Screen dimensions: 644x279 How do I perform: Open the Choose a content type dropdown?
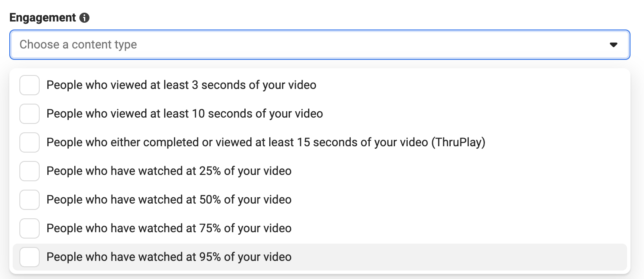click(x=319, y=45)
